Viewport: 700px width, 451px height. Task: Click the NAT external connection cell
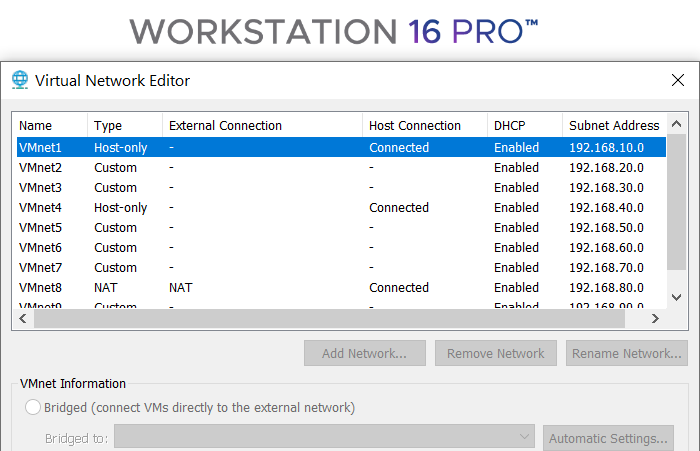pos(180,288)
